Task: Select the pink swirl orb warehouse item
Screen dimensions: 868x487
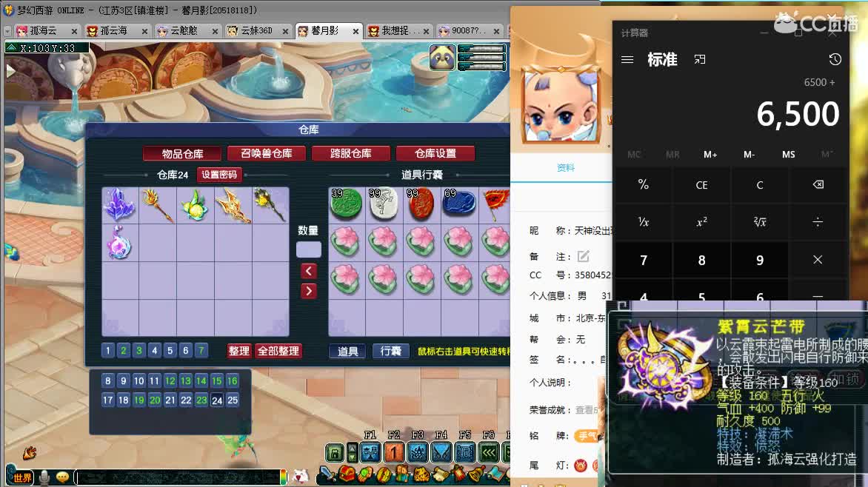Action: point(119,243)
